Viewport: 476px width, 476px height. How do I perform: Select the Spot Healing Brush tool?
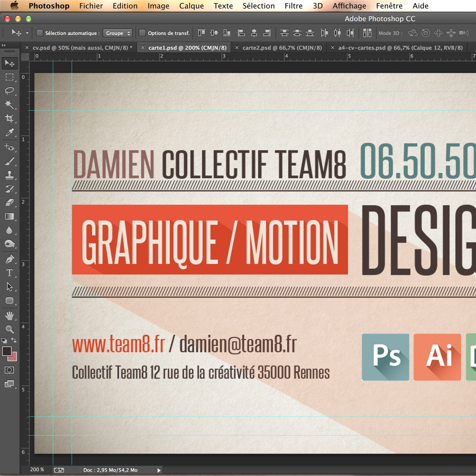tap(10, 148)
